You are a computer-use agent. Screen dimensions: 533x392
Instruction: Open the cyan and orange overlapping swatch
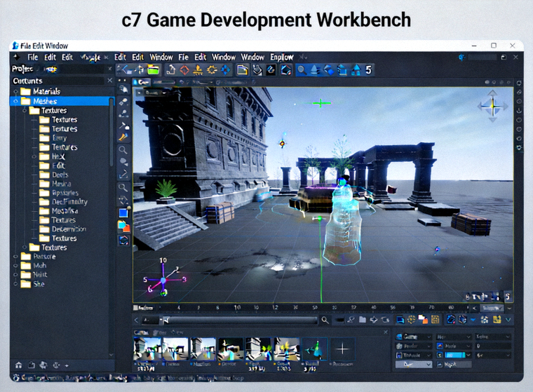coord(123,226)
